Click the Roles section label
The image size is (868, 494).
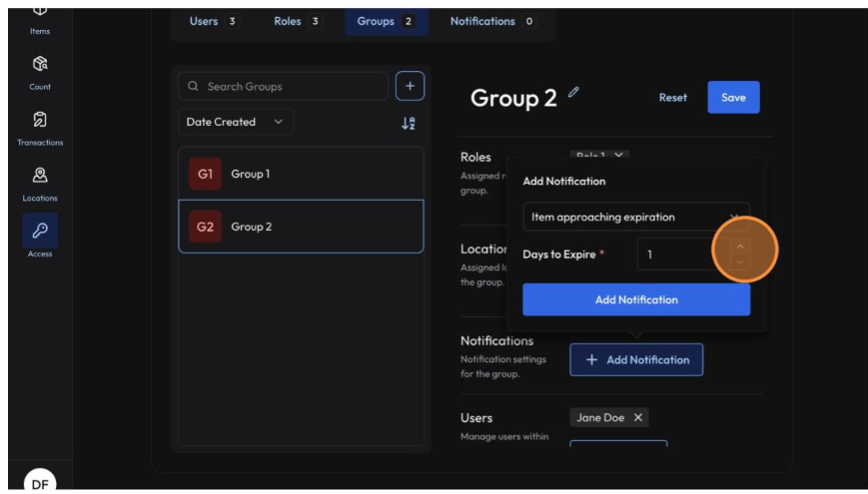click(x=475, y=157)
